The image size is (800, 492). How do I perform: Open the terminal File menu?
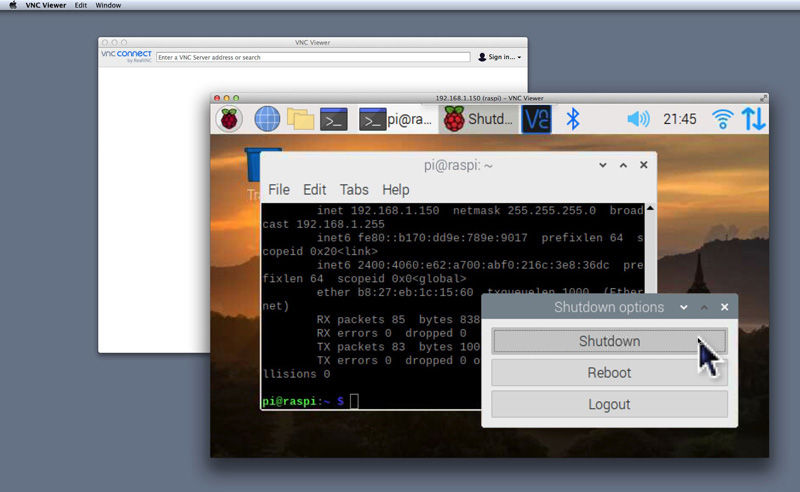[279, 189]
